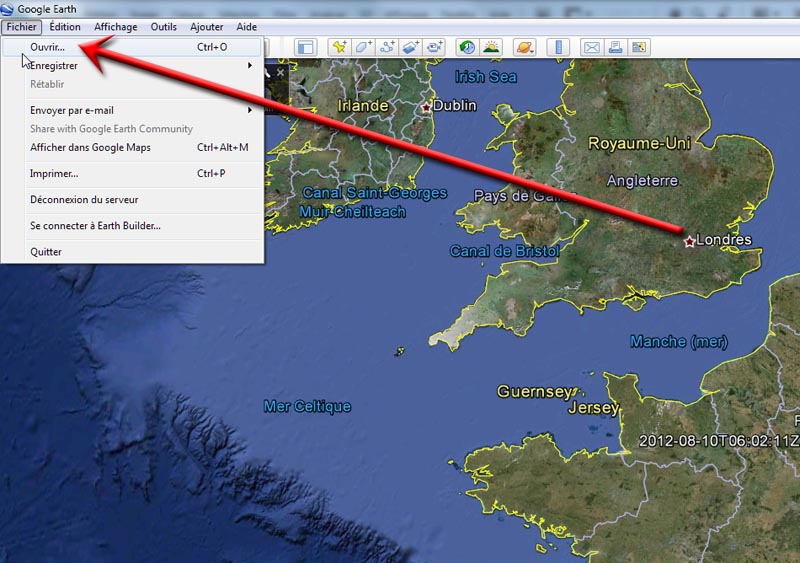Screen dimensions: 800x563
Task: Click the Angleterre map label
Action: 642,181
